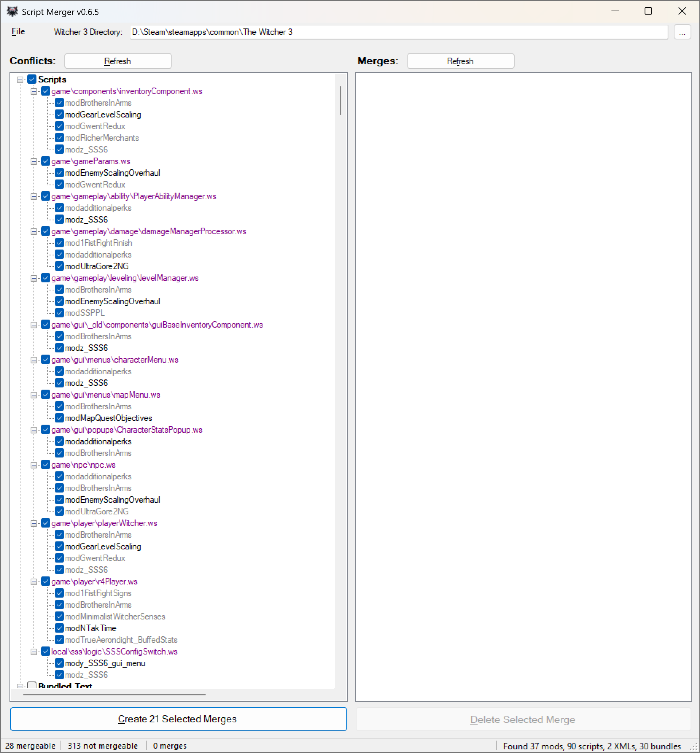Collapse the SSSConfigSwitch.ws tree node
Image resolution: width=700 pixels, height=753 pixels.
34,652
